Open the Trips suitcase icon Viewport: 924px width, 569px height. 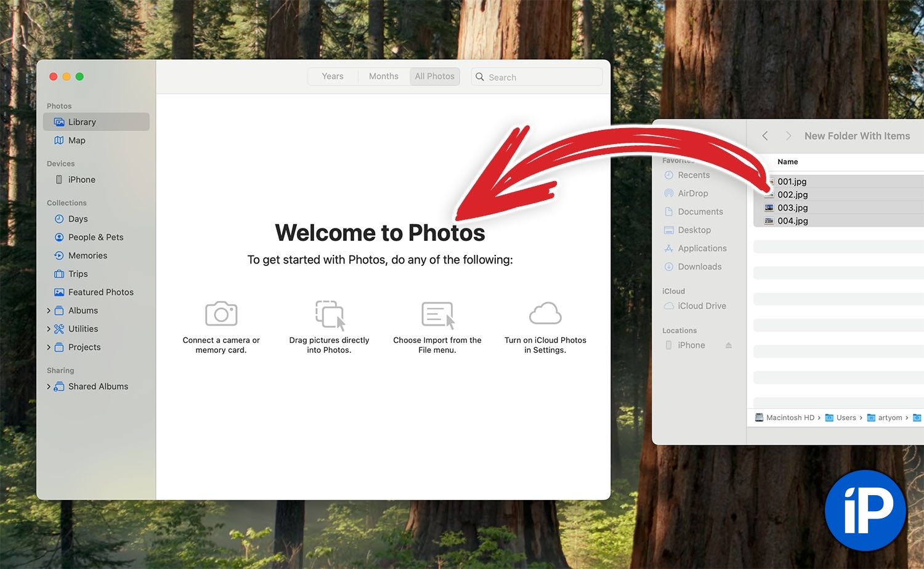point(59,274)
